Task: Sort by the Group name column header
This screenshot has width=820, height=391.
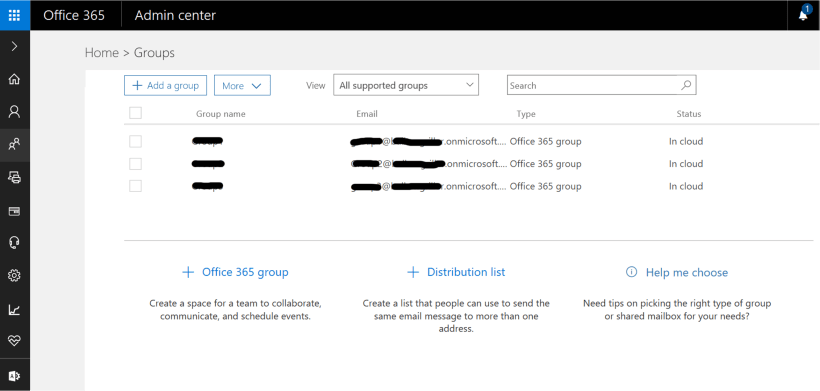Action: pyautogui.click(x=221, y=113)
